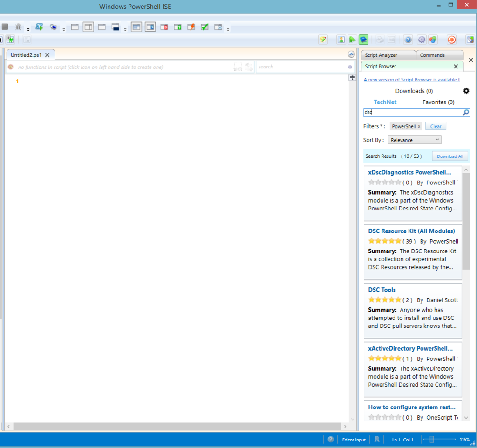
Task: Click the help icon in status bar
Action: pyautogui.click(x=331, y=439)
